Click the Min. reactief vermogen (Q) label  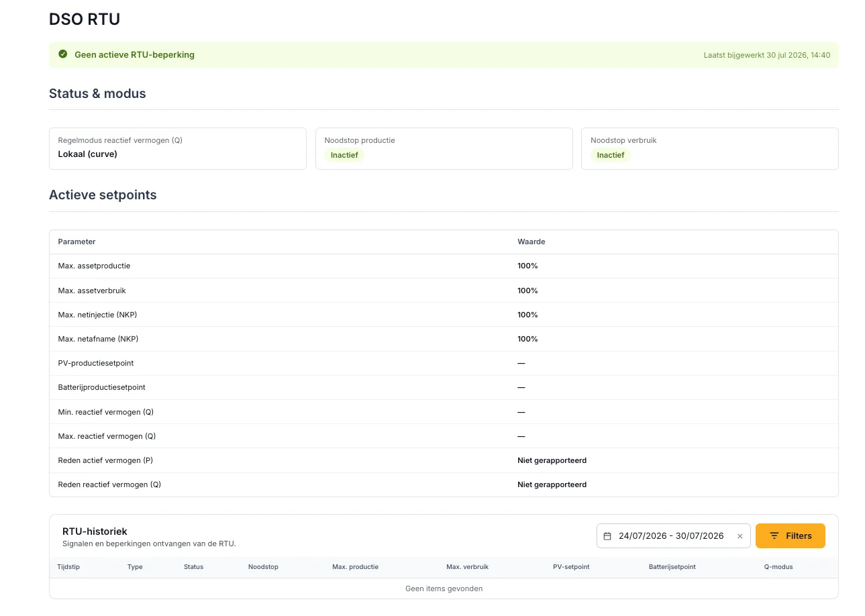(x=106, y=412)
